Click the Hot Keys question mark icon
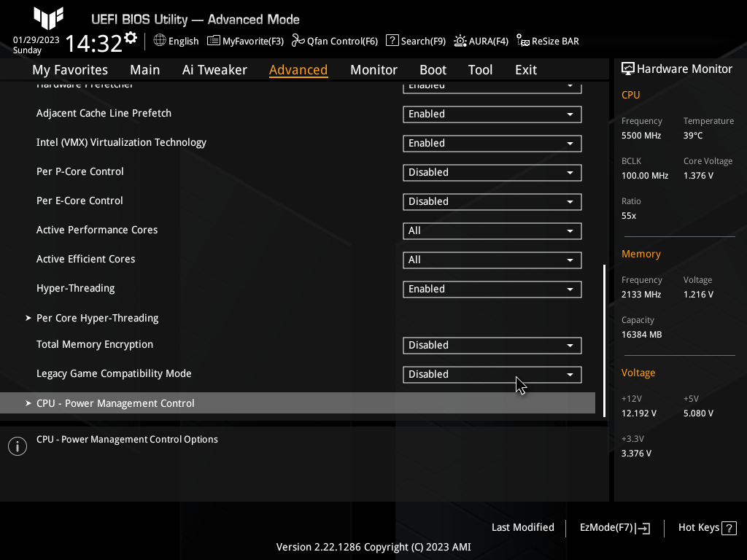The width and height of the screenshot is (747, 560). pos(729,528)
